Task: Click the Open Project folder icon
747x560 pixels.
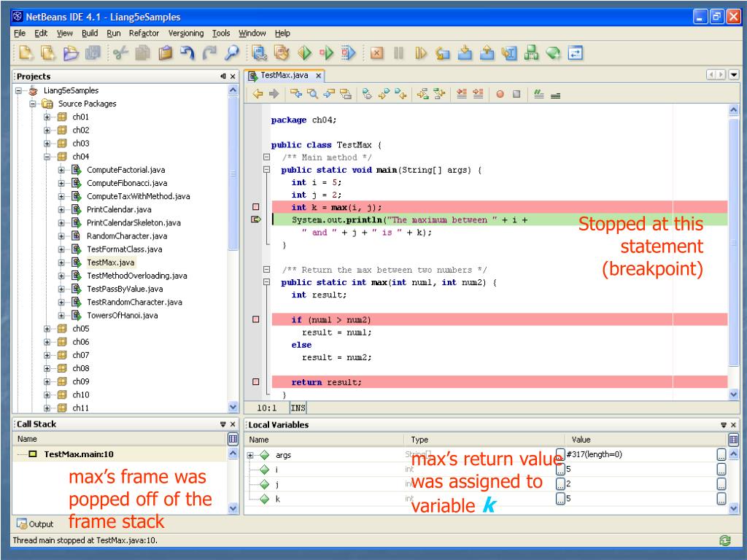Action: point(71,52)
